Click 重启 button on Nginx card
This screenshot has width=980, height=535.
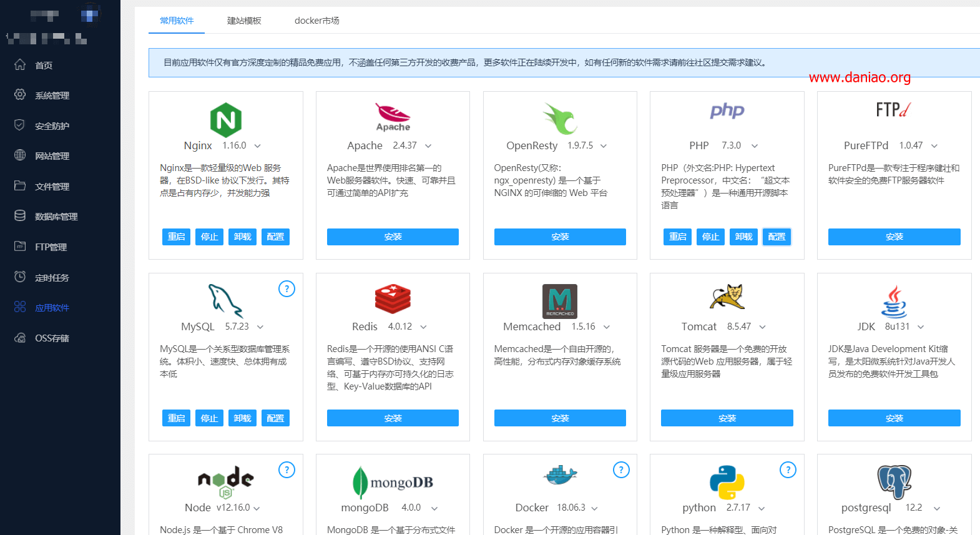pyautogui.click(x=177, y=237)
